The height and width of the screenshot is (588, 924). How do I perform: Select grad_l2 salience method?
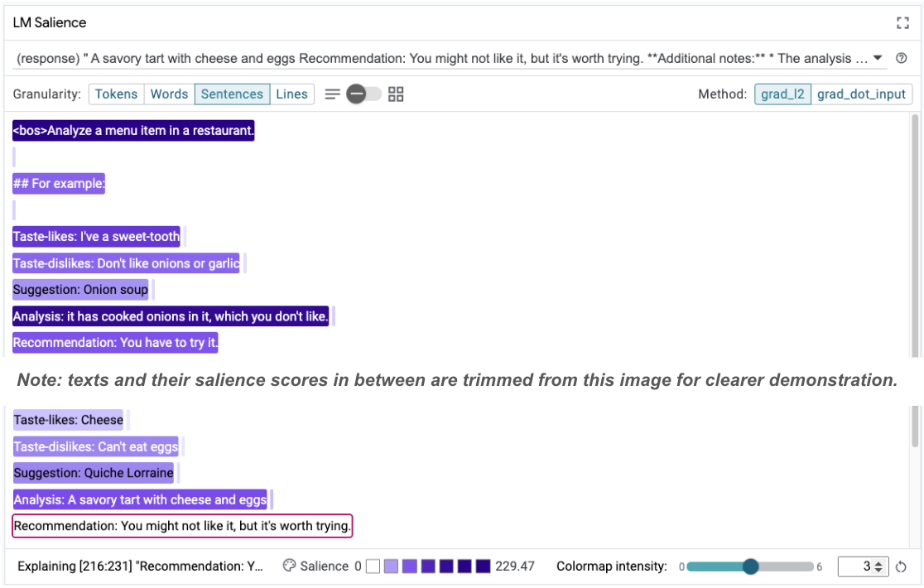click(x=782, y=94)
